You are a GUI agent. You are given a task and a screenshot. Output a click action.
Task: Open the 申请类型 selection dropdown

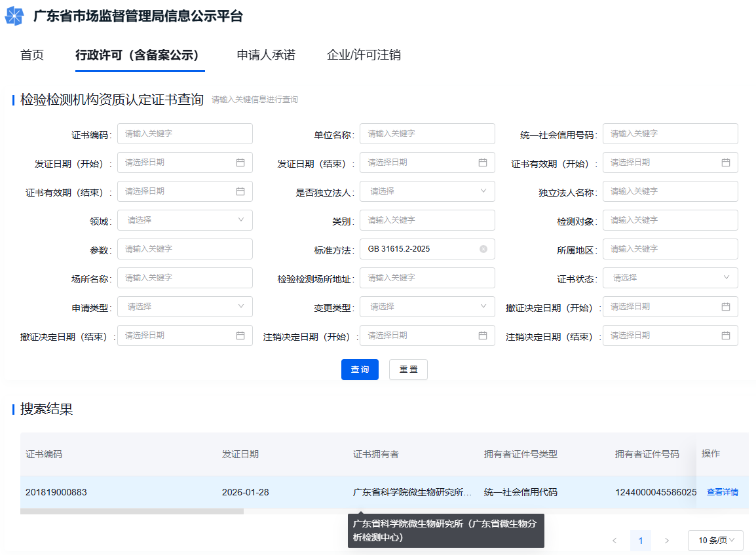pyautogui.click(x=185, y=306)
